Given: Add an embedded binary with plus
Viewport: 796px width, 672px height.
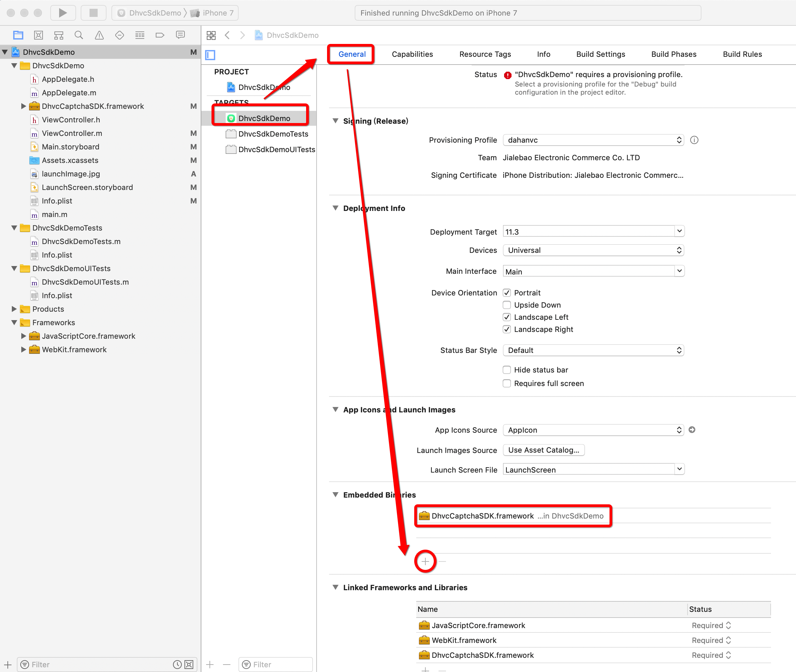Looking at the screenshot, I should (425, 561).
